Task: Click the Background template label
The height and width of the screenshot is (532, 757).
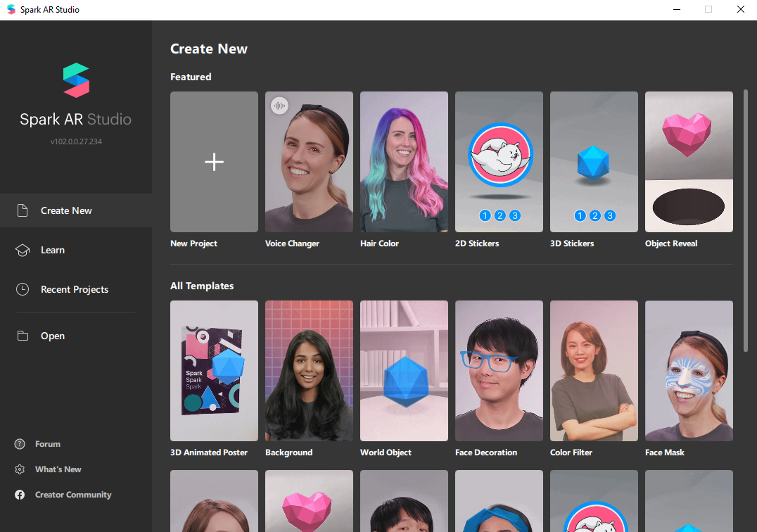Action: coord(288,452)
